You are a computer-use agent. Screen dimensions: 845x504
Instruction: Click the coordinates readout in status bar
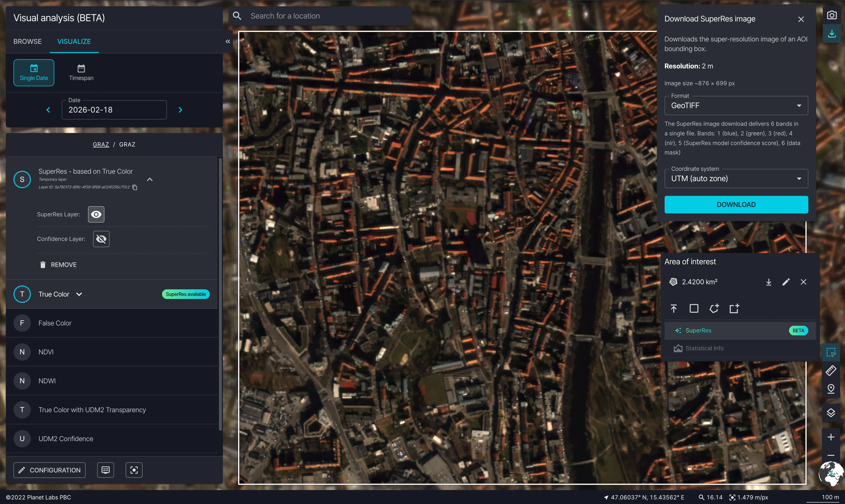pyautogui.click(x=647, y=497)
